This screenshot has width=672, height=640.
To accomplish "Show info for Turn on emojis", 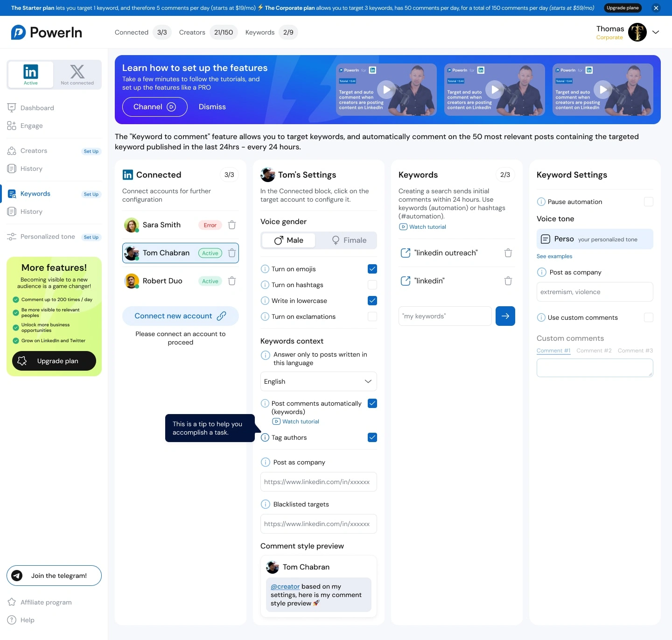I will point(265,269).
